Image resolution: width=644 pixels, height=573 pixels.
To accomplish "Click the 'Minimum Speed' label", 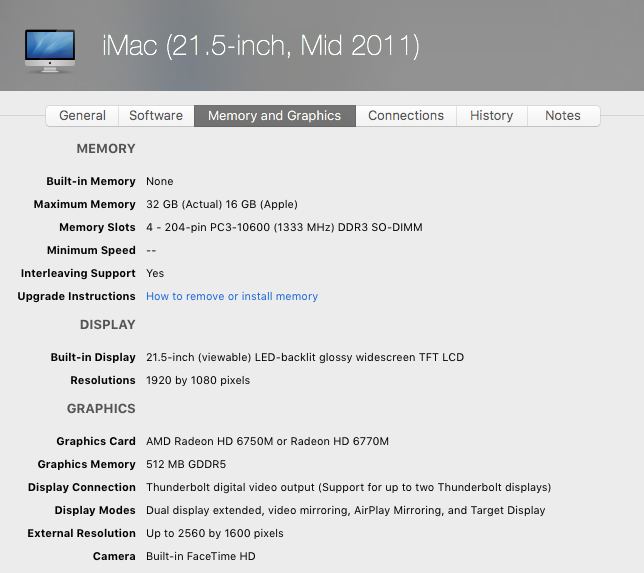I will click(91, 250).
